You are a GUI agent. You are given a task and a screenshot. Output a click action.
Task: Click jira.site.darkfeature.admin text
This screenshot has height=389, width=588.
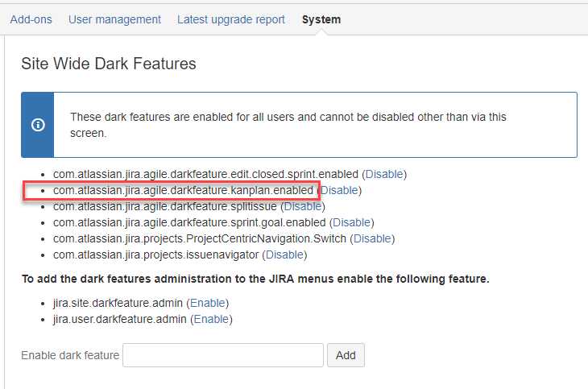click(118, 303)
